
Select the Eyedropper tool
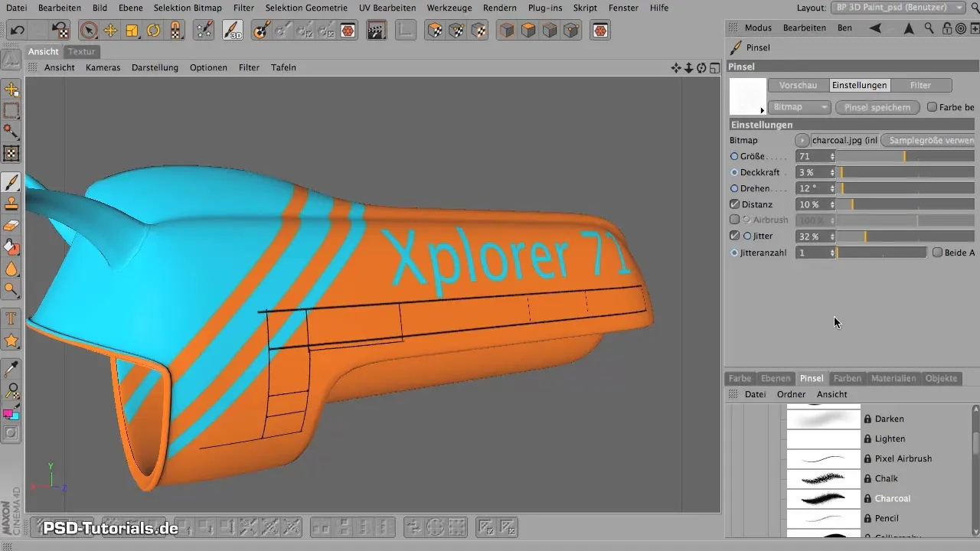coord(11,370)
